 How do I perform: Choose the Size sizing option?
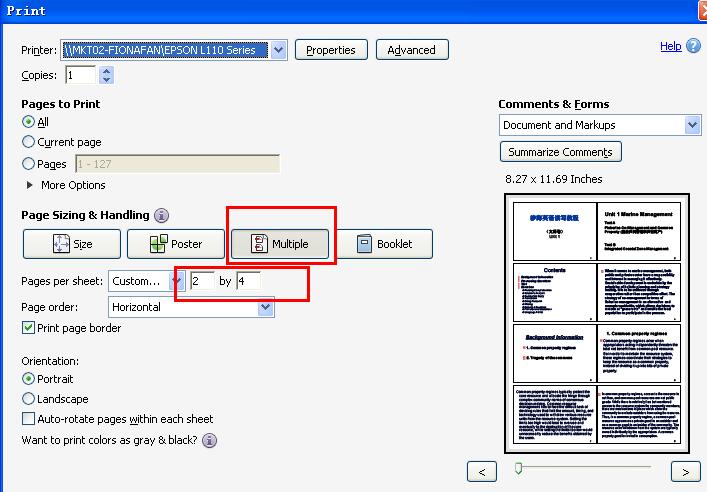click(72, 244)
